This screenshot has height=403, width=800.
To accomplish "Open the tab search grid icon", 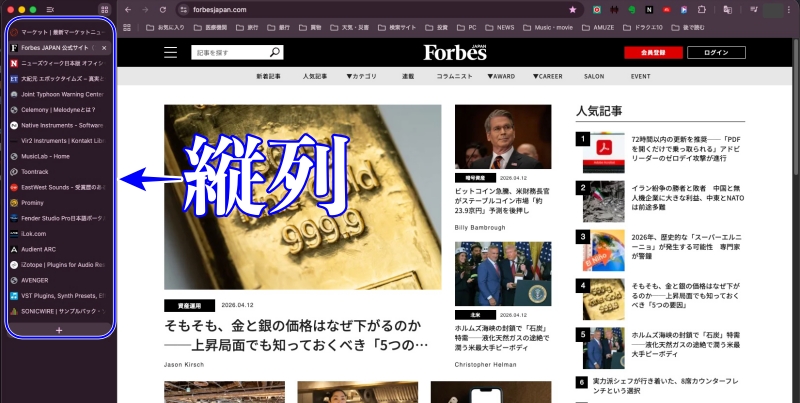I will (104, 9).
